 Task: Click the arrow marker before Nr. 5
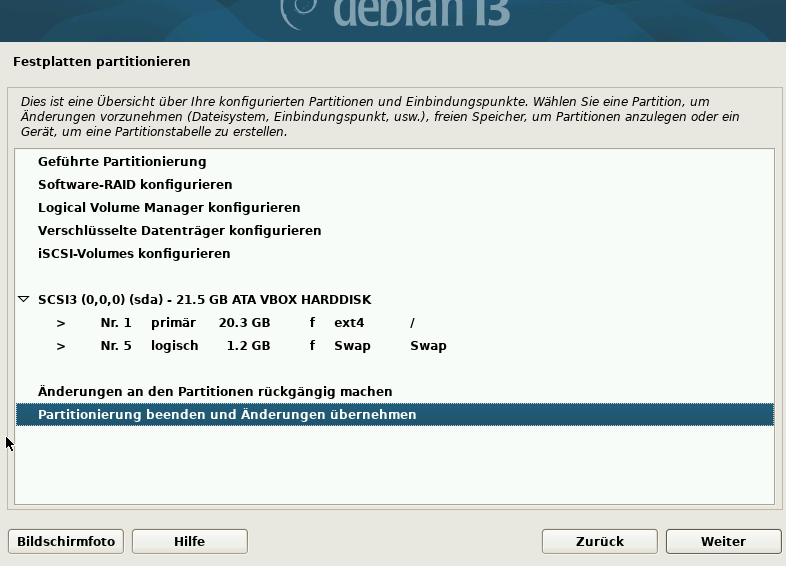point(61,346)
